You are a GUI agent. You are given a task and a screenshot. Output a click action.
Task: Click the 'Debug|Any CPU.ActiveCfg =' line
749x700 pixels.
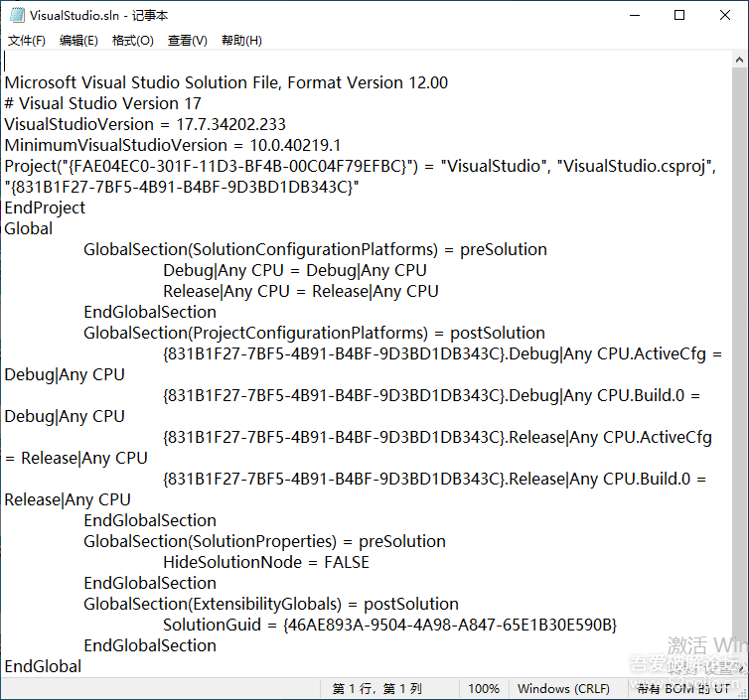click(442, 353)
